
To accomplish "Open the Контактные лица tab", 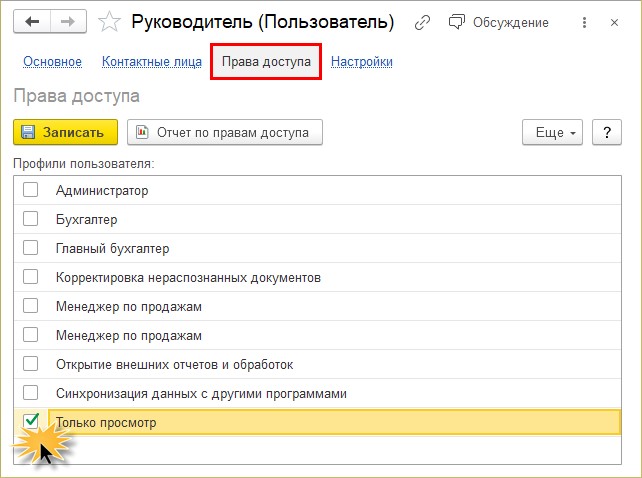I will click(x=152, y=61).
